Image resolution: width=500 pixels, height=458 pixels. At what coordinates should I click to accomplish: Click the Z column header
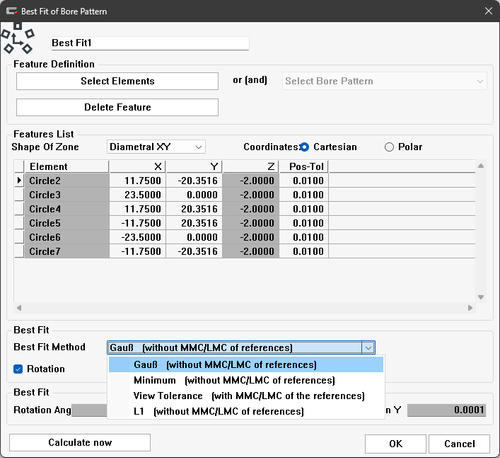pos(251,166)
